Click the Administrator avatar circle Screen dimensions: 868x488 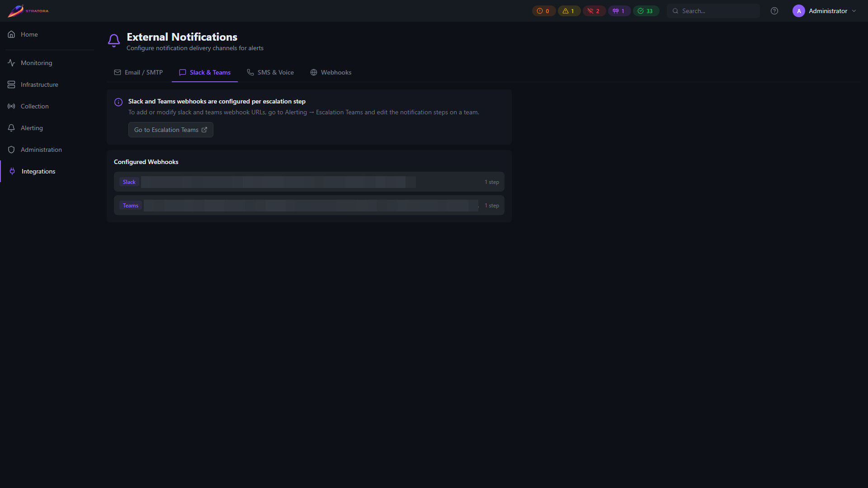click(x=799, y=11)
